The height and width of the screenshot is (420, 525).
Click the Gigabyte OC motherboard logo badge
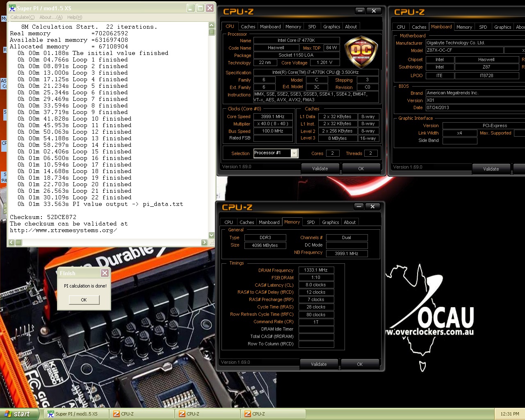(x=361, y=52)
